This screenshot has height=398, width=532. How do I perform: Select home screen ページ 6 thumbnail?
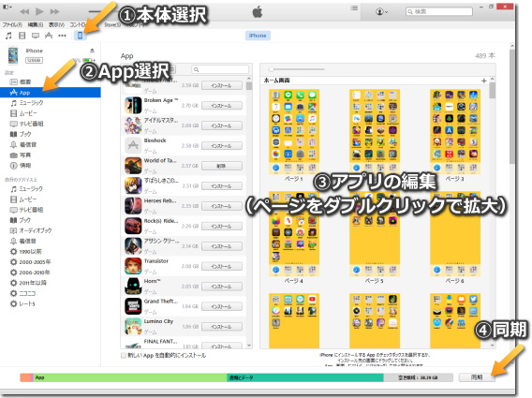coord(455,234)
